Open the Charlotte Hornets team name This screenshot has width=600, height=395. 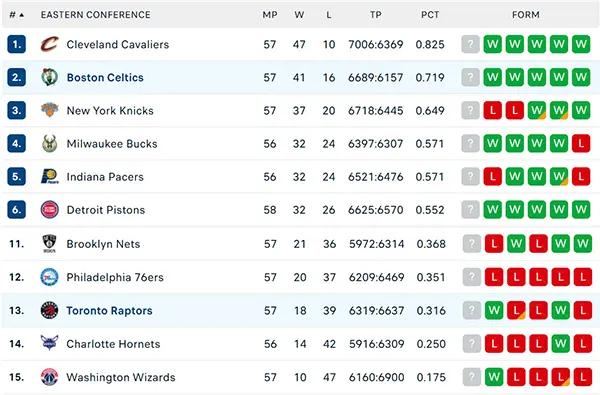pyautogui.click(x=113, y=344)
